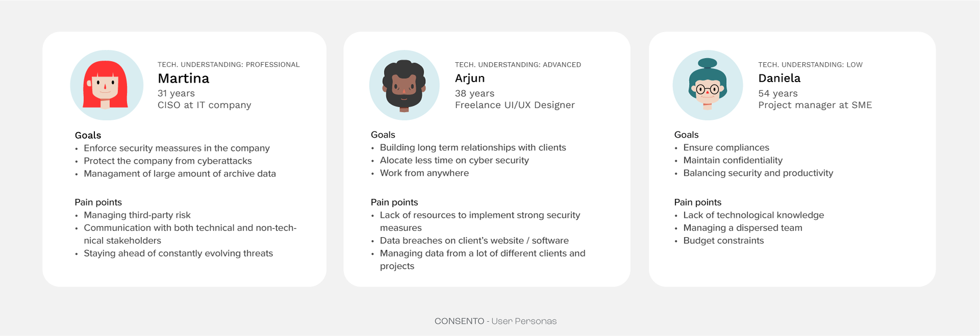The height and width of the screenshot is (336, 980).
Task: Click 'Tech. Understanding: Low' label
Action: 811,65
